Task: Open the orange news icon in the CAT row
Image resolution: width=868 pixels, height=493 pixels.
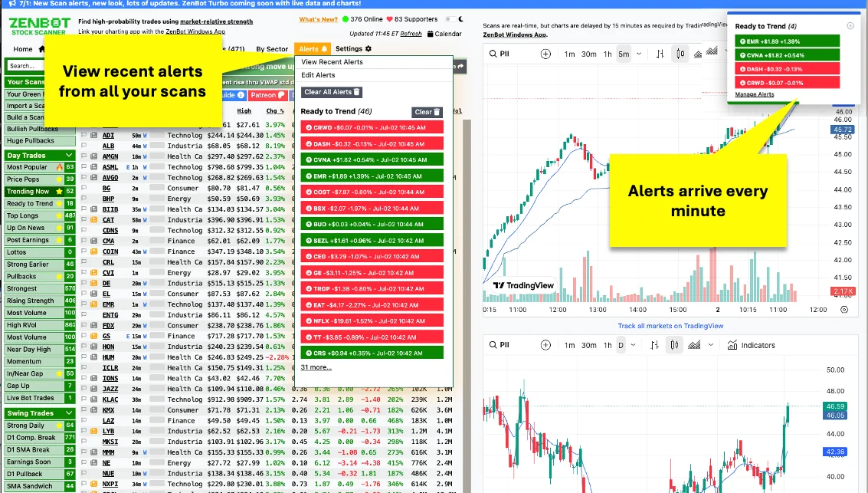Action: [x=94, y=220]
